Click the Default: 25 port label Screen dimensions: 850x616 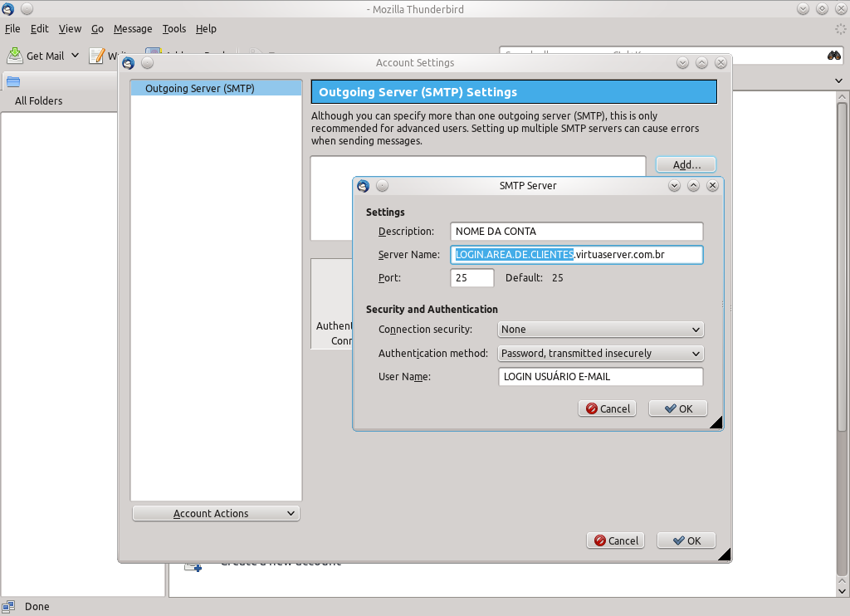534,278
